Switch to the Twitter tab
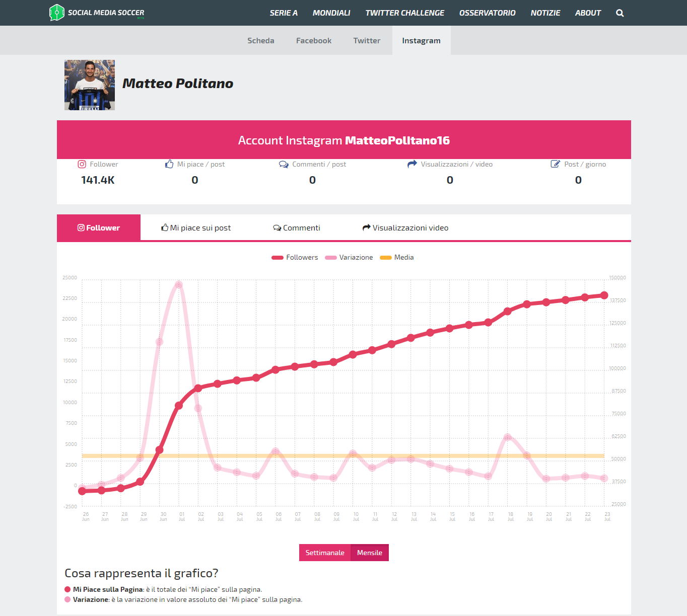Screen dimensions: 687x616 coord(367,40)
